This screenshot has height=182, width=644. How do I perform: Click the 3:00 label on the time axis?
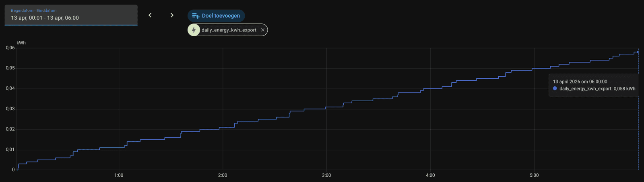point(326,175)
